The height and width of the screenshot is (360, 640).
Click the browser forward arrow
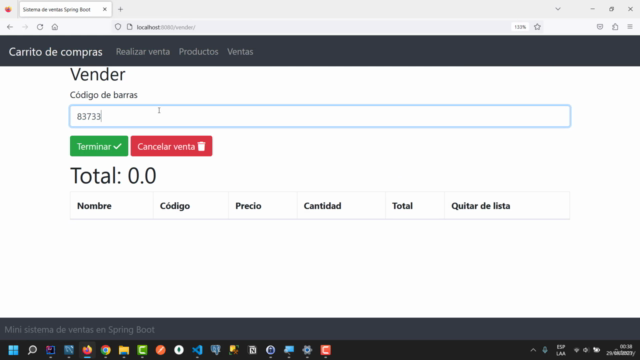tap(25, 27)
